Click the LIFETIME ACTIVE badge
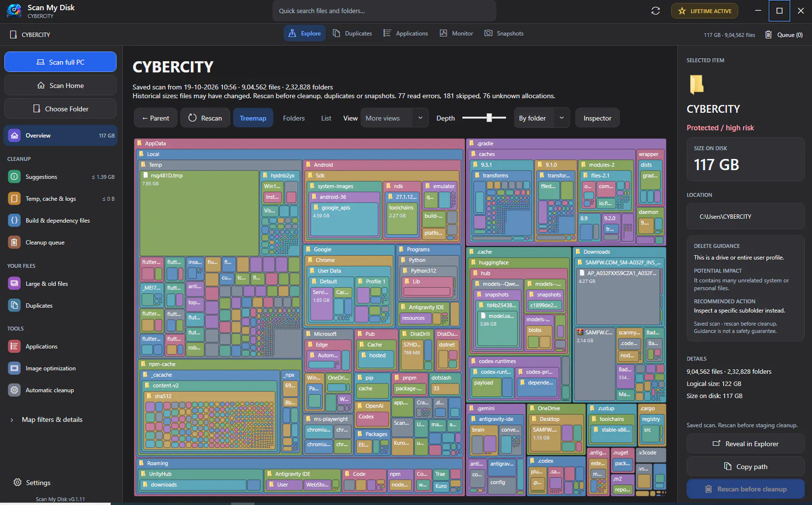 705,11
